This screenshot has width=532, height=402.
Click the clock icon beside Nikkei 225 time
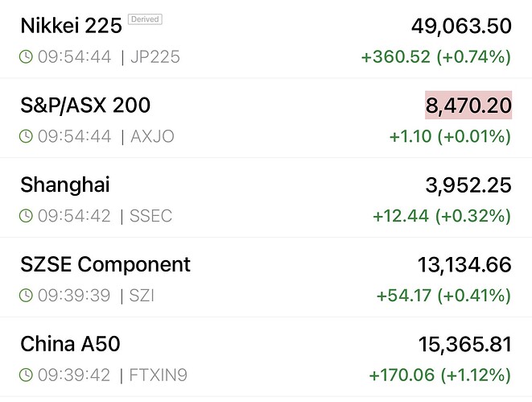tap(27, 57)
